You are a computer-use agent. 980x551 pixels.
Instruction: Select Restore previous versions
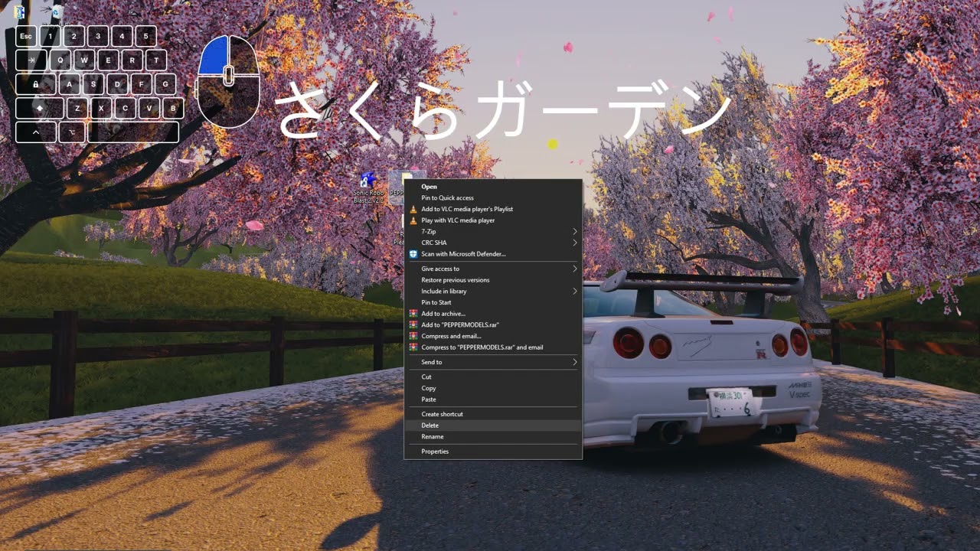[x=493, y=280]
